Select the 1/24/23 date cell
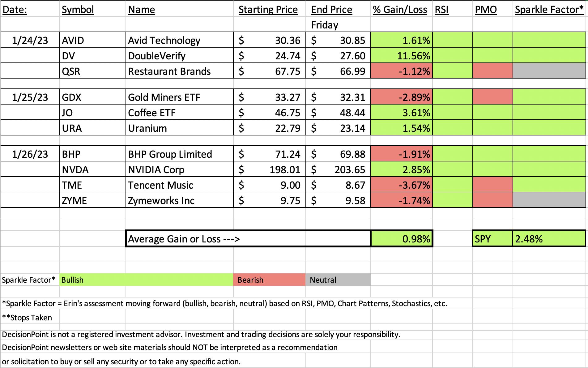 (x=30, y=40)
